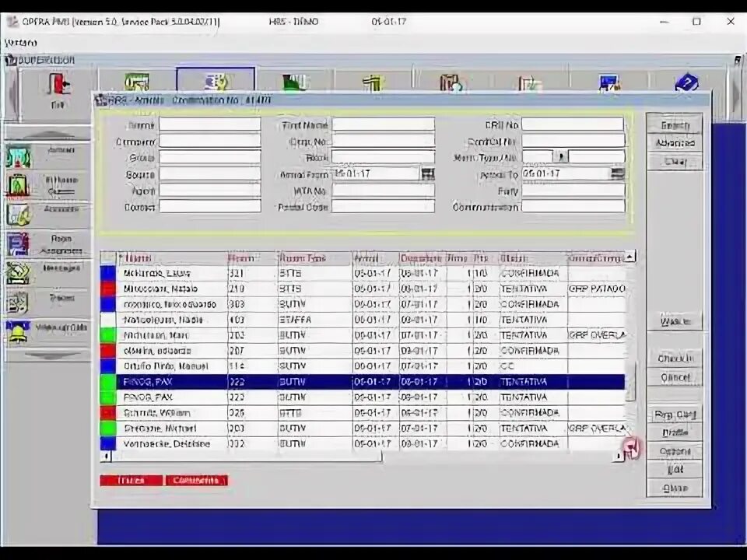Image resolution: width=747 pixels, height=560 pixels.
Task: Click the red Traces indicator
Action: [x=131, y=481]
